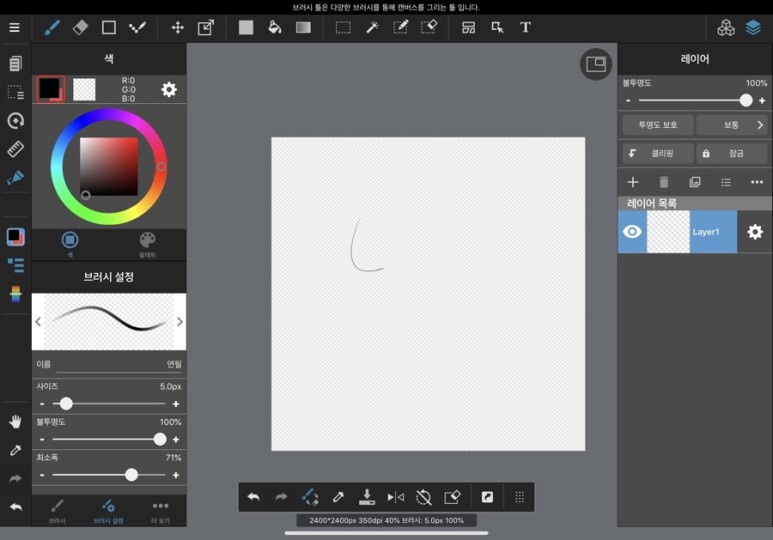Switch to the 브러시 tab at bottom
This screenshot has height=540, width=773.
[57, 511]
